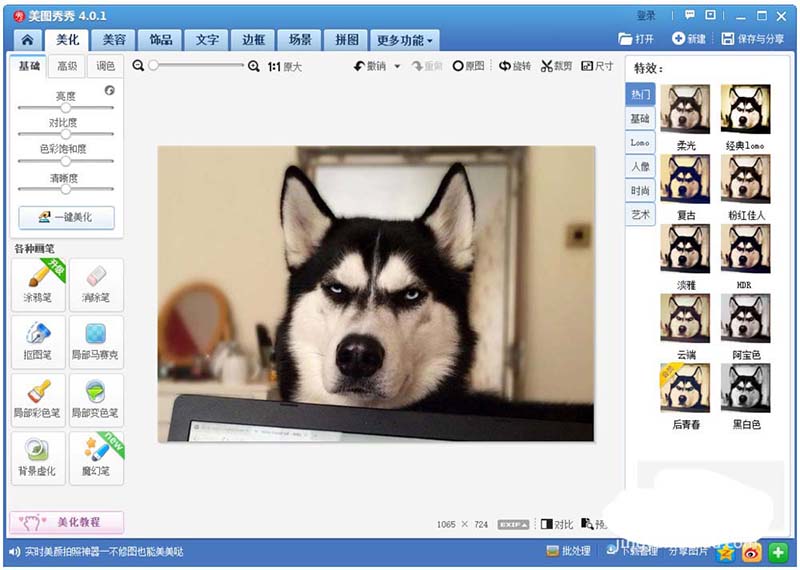Select the 魔幻笔 magic brush tool
This screenshot has width=800, height=570.
point(96,458)
